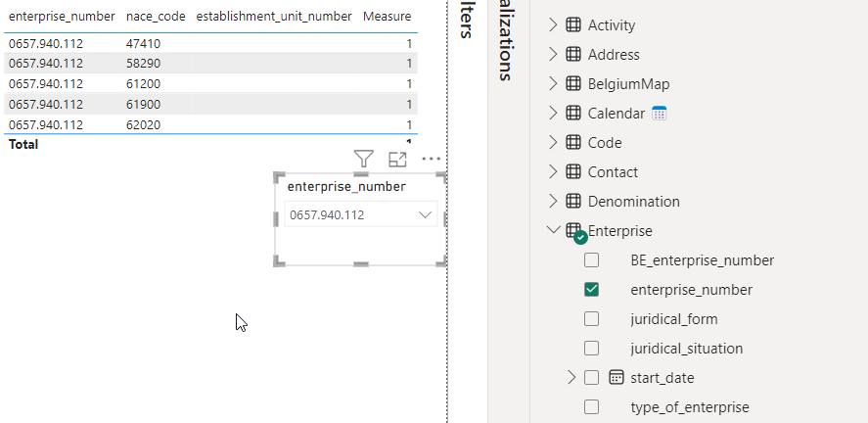The height and width of the screenshot is (423, 868).
Task: Expand the start_date hierarchy
Action: tap(571, 378)
